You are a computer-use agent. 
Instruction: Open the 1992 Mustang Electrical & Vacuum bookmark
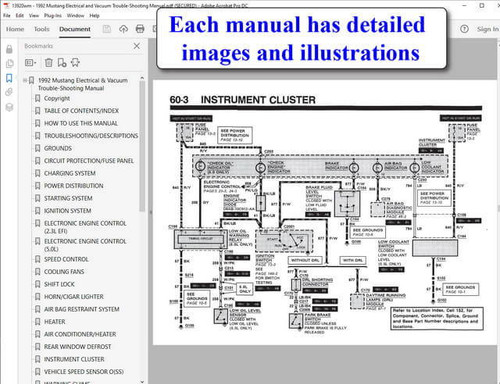coord(83,84)
